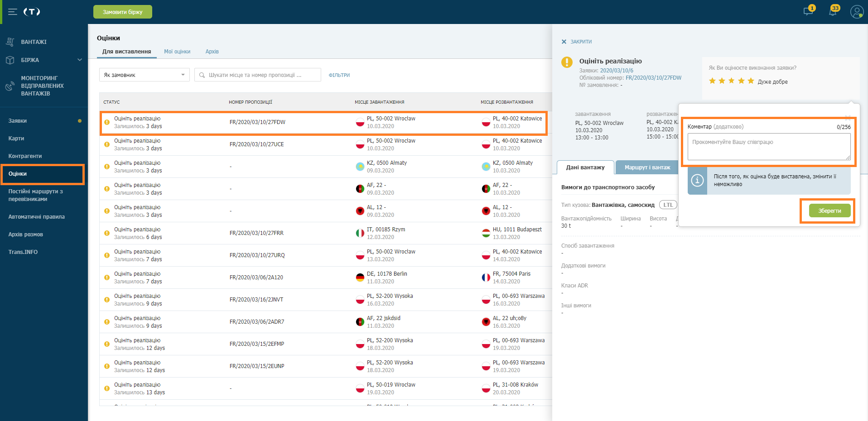Open the user profile avatar icon
The image size is (868, 421).
point(857,12)
